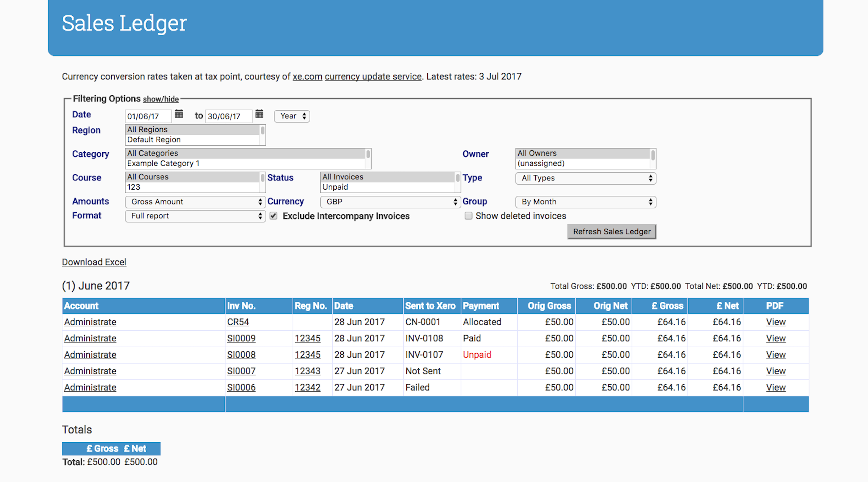Select Default Region in Region list
868x482 pixels.
pyautogui.click(x=193, y=140)
